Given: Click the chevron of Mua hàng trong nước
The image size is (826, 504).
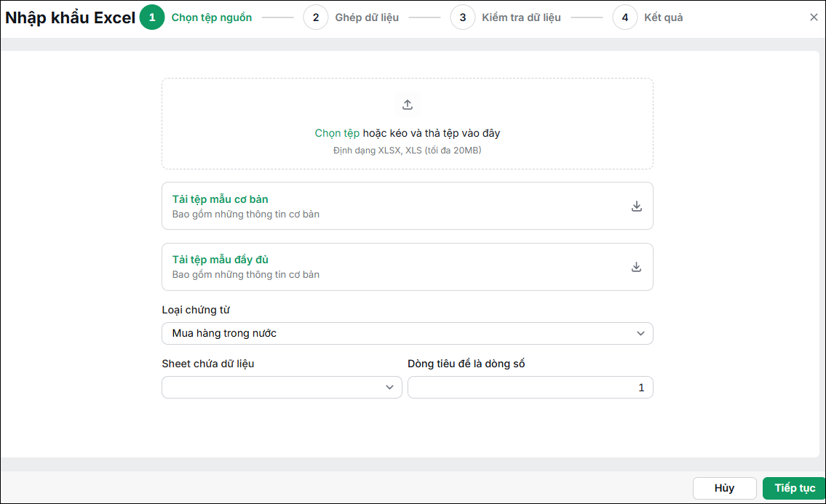Looking at the screenshot, I should point(640,333).
